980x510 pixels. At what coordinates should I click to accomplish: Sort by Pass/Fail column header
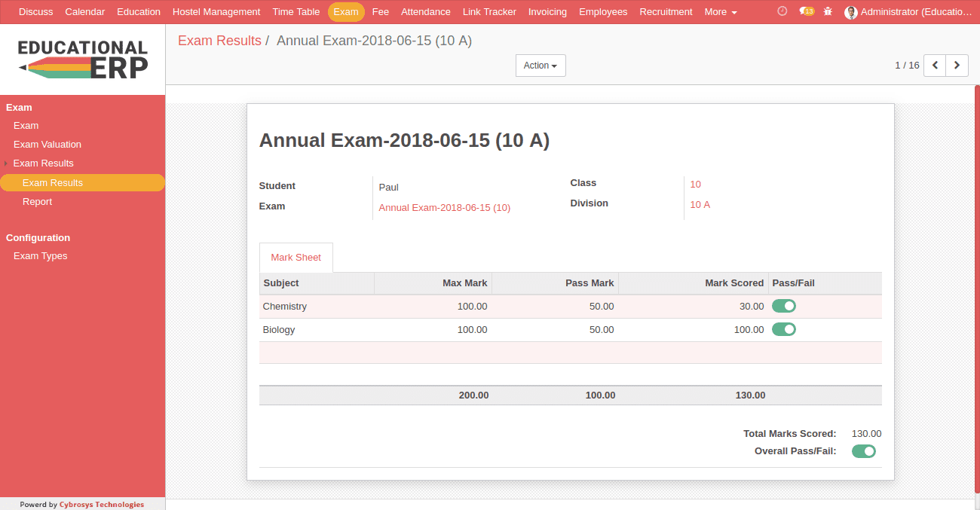pos(825,283)
